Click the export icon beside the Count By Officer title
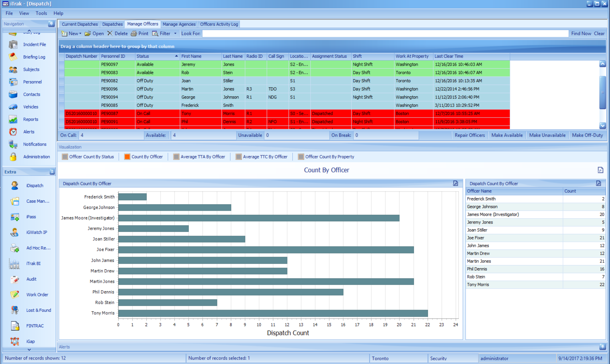 [x=600, y=170]
